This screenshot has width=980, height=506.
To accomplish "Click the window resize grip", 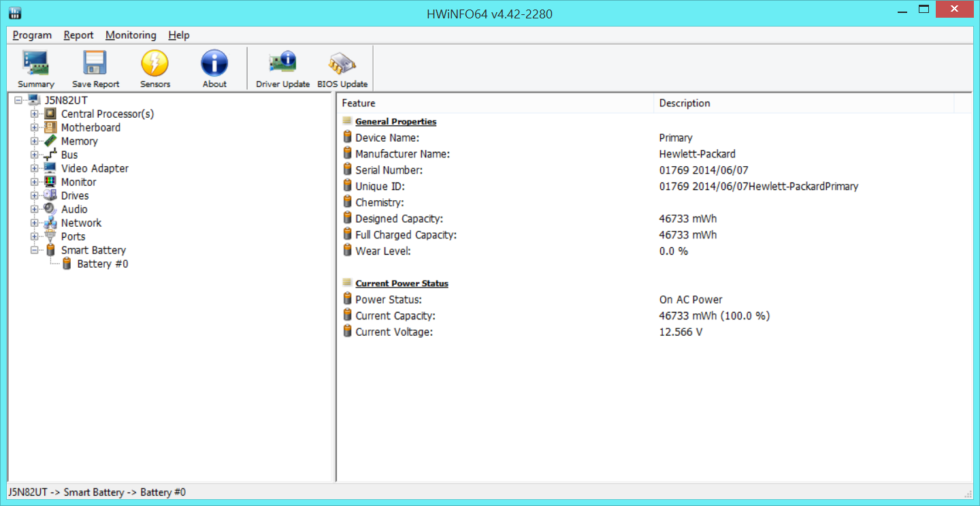I will click(968, 494).
